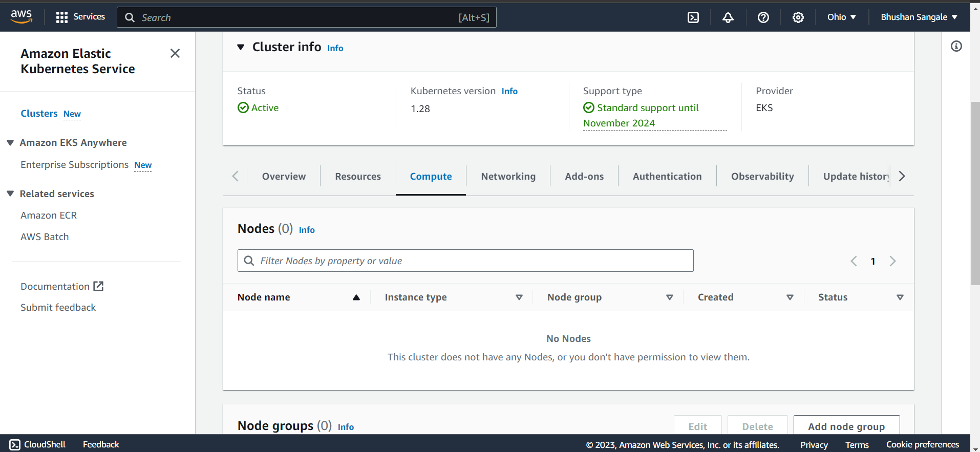Focus the AWS search bar
Viewport: 980px width, 452px height.
(x=307, y=17)
